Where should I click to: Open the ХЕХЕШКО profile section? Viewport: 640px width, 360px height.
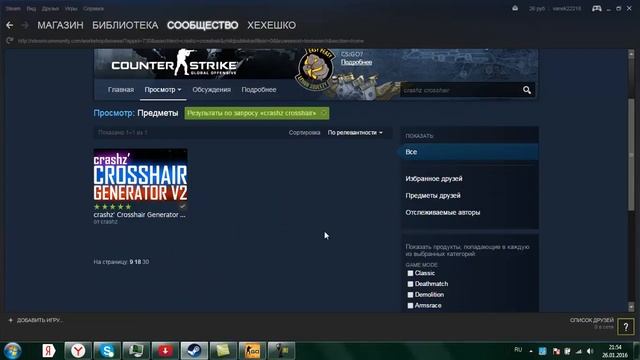point(271,25)
